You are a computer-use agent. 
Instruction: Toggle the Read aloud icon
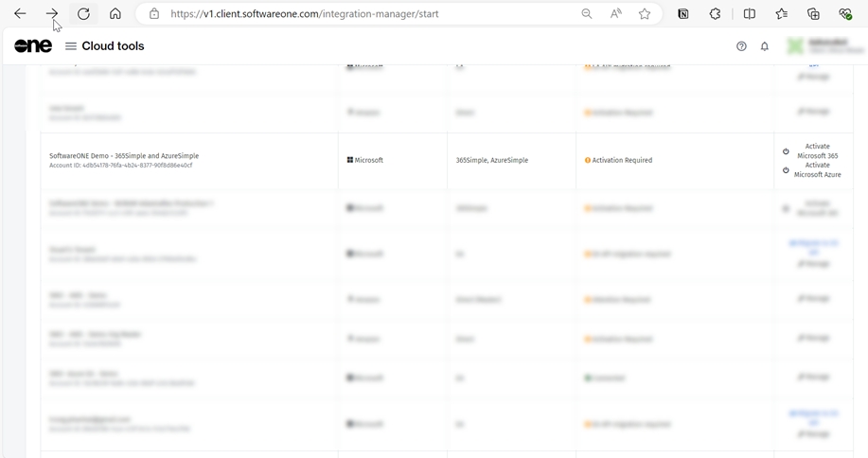616,14
